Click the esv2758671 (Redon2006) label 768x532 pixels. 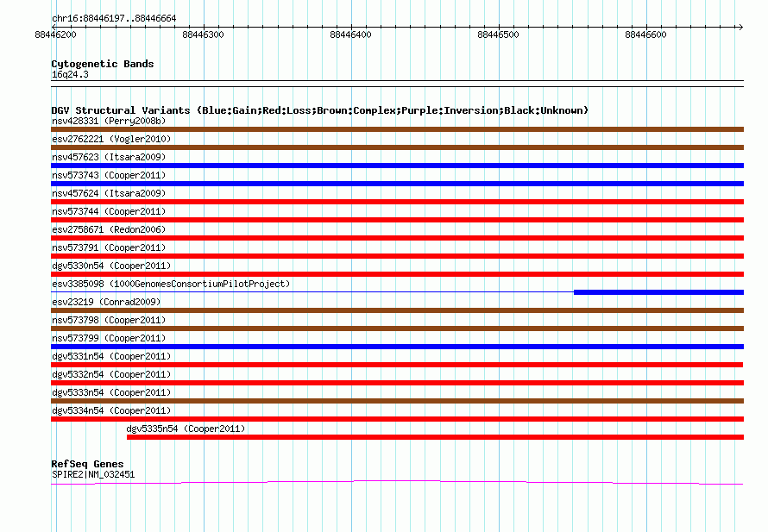(x=109, y=229)
